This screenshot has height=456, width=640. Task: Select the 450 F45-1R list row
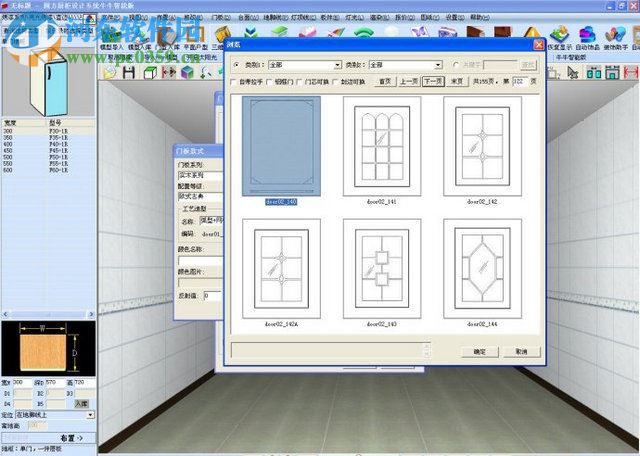[x=48, y=151]
